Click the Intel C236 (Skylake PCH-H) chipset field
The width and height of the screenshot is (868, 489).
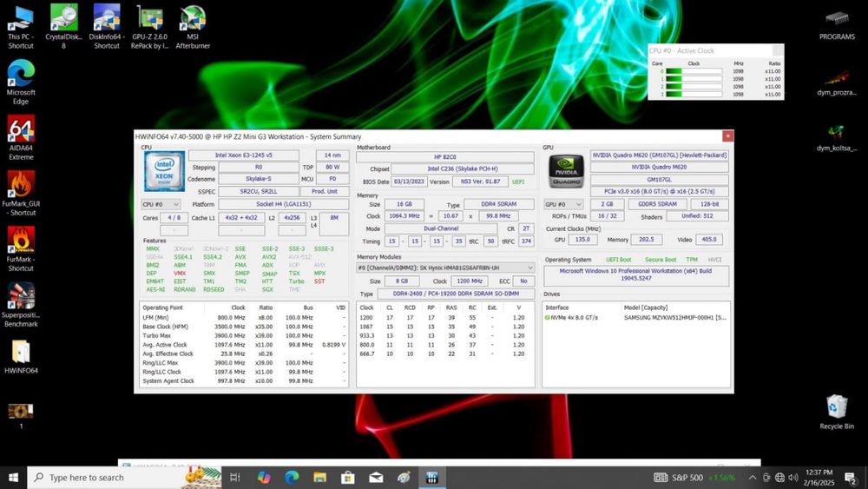[463, 169]
